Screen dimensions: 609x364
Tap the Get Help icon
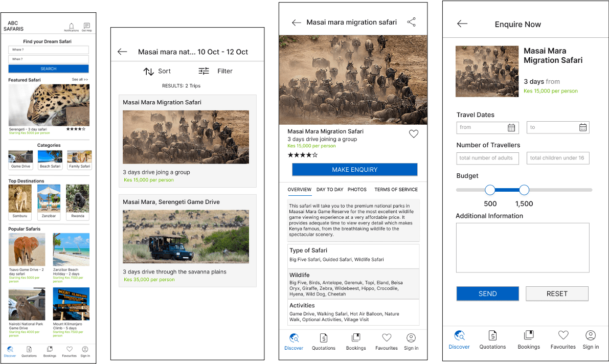[86, 26]
